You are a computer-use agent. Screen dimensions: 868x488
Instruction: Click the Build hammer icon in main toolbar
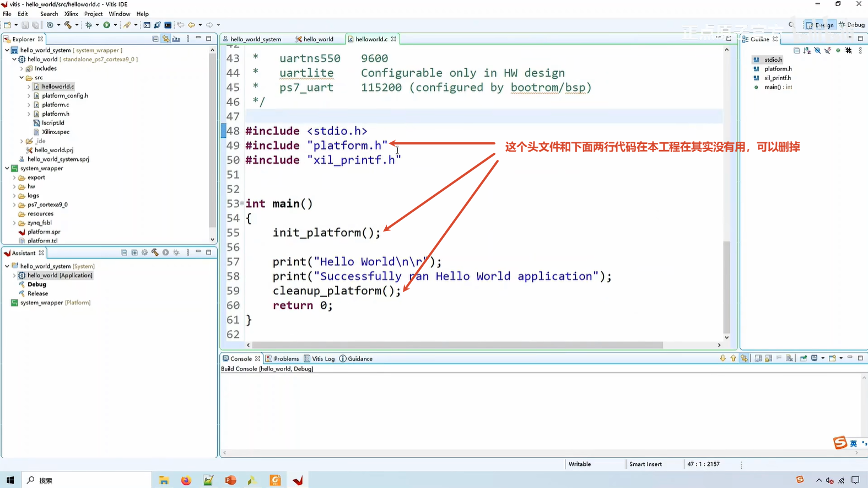tap(68, 25)
